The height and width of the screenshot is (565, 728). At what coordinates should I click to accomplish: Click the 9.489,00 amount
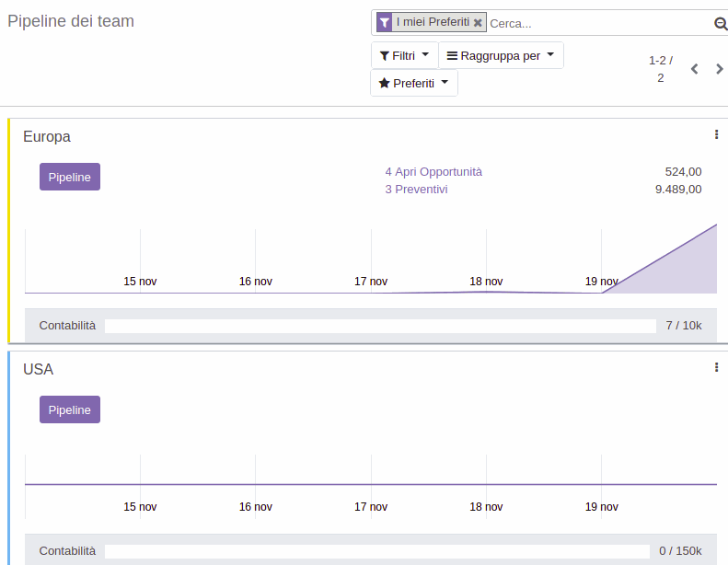(678, 190)
